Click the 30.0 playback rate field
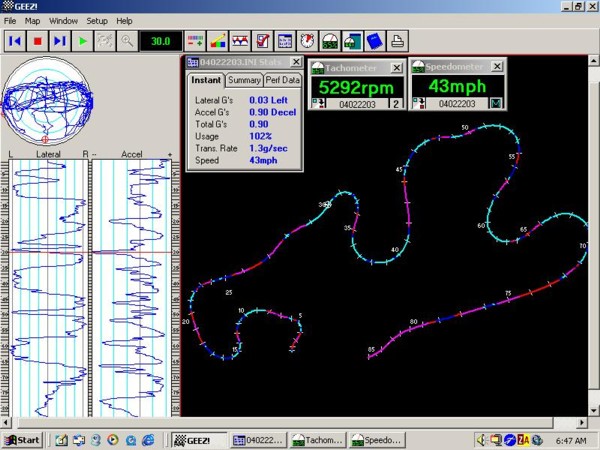The image size is (600, 450). point(160,41)
